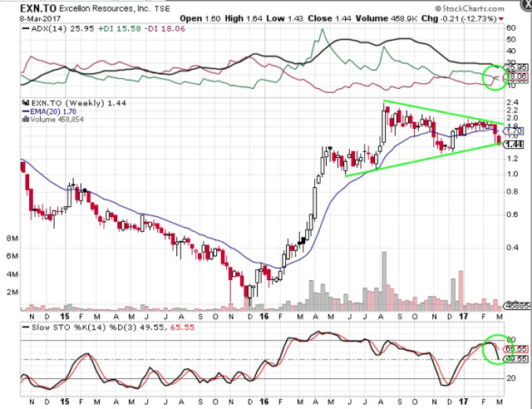Select the Volume 458,854 legend

tap(57, 120)
